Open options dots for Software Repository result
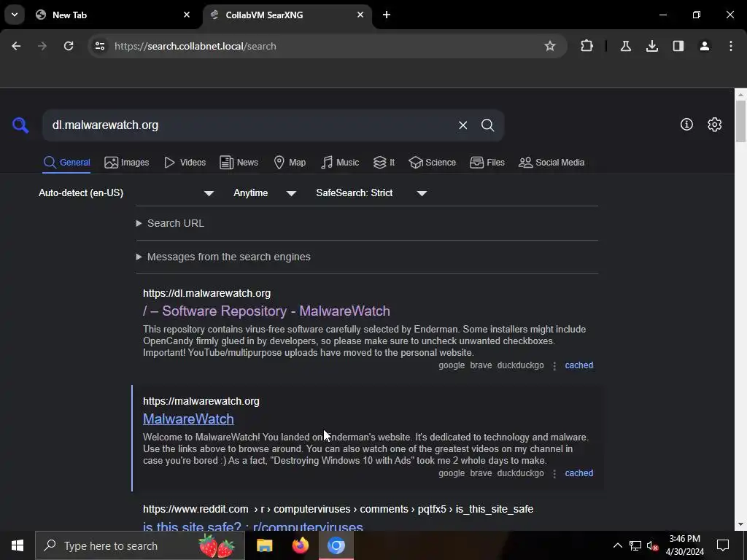 [554, 366]
